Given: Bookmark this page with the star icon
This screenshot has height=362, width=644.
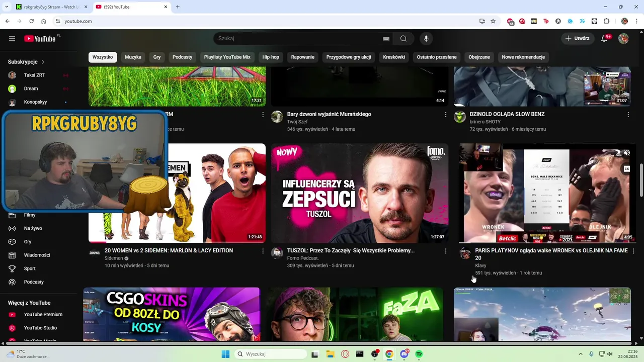Looking at the screenshot, I should (493, 21).
